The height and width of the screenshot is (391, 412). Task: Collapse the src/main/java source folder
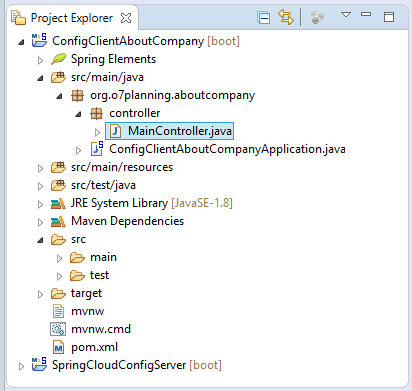[x=40, y=78]
